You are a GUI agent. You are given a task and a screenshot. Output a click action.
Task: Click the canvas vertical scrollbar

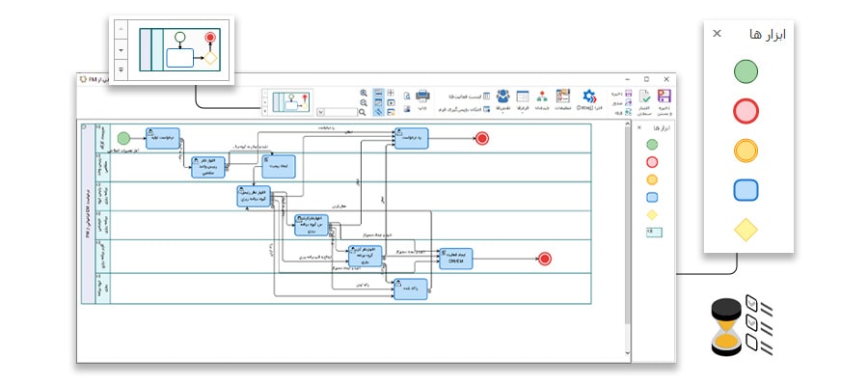627,238
